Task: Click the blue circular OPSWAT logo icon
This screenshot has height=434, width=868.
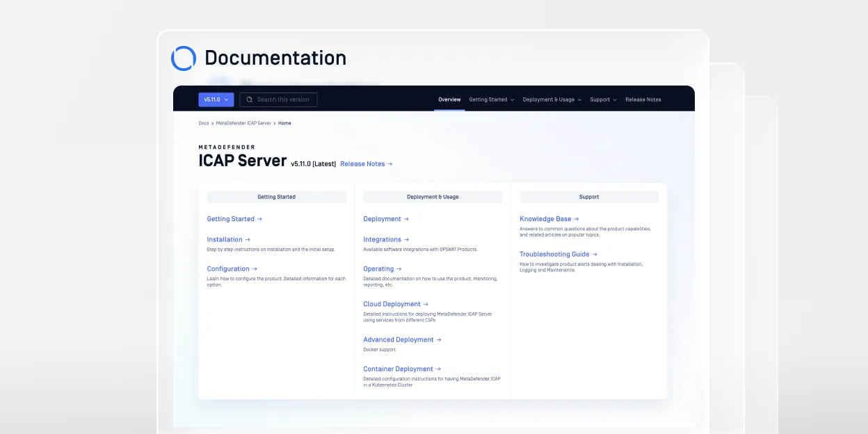Action: click(x=184, y=58)
